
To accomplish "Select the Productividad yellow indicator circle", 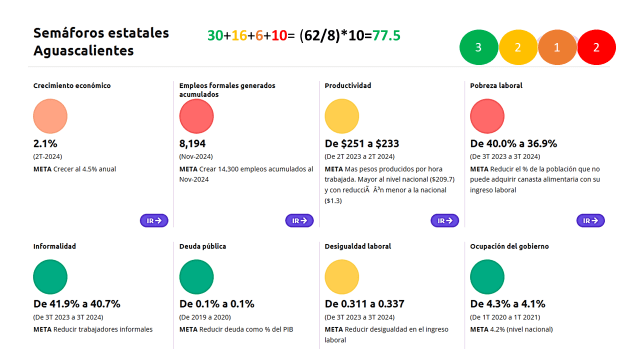I will (342, 116).
